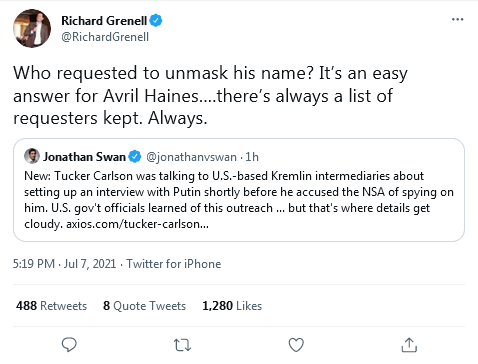Open the share tweet icon
The height and width of the screenshot is (364, 478).
[409, 345]
